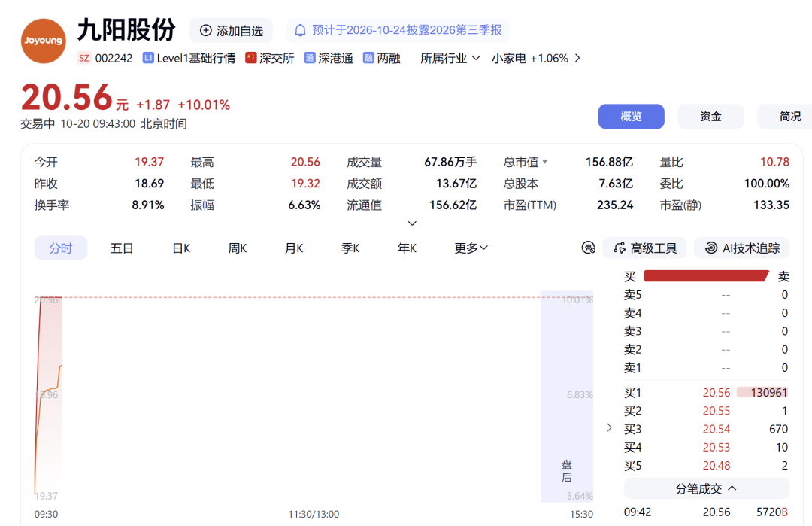Click the 换手率 value 8.91%
This screenshot has width=812, height=526.
[x=147, y=205]
